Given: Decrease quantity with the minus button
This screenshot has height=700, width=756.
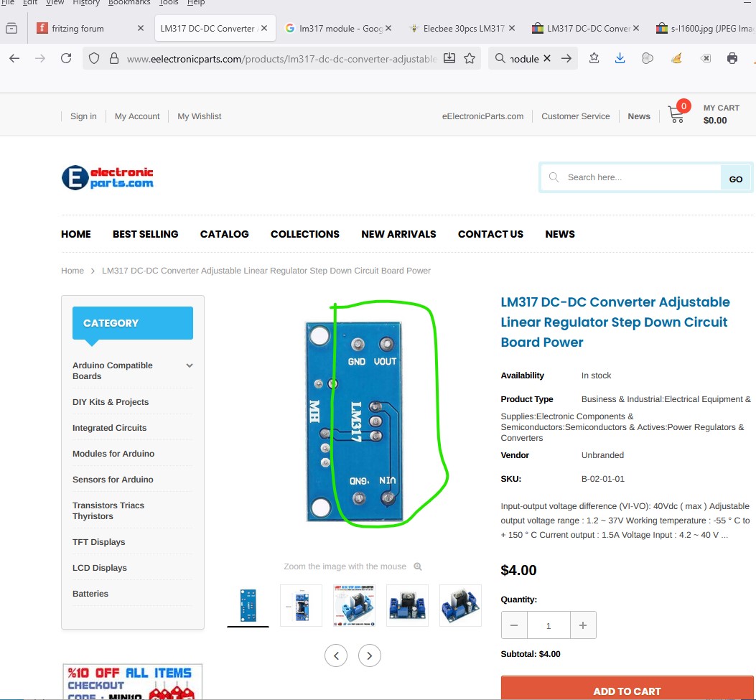Looking at the screenshot, I should (x=514, y=625).
